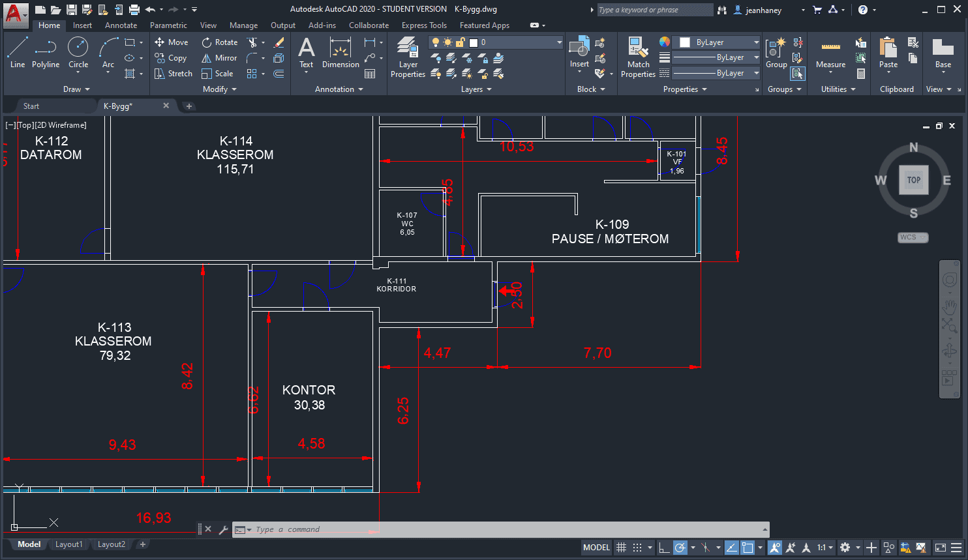Expand the Utilities panel
This screenshot has width=968, height=560.
point(838,89)
